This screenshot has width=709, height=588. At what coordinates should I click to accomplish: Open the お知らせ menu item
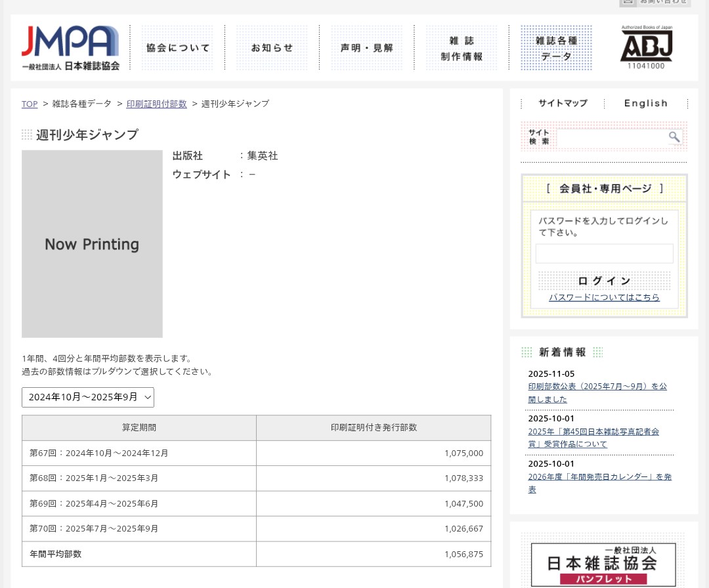pyautogui.click(x=272, y=48)
